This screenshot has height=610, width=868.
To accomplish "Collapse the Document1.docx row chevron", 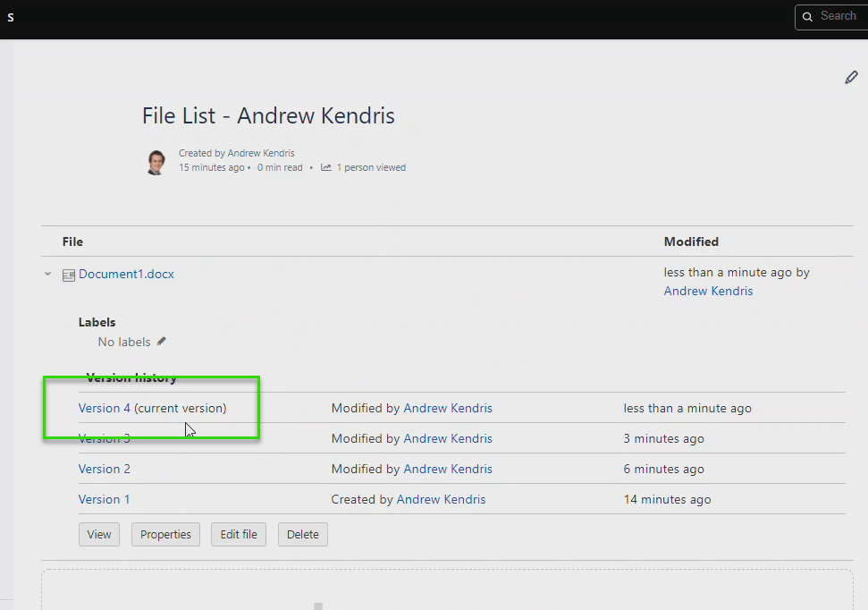I will click(47, 274).
